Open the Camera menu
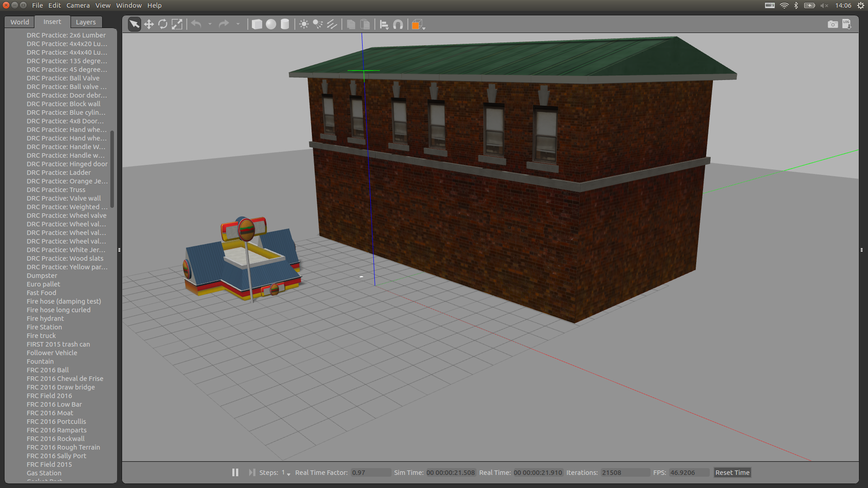 click(78, 5)
